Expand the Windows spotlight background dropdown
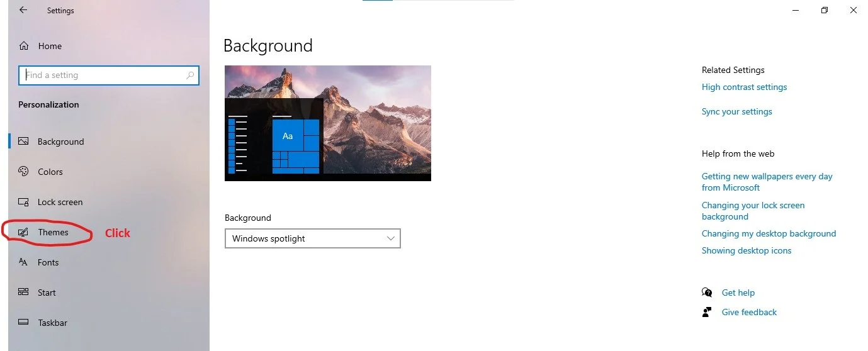The width and height of the screenshot is (868, 351). pyautogui.click(x=312, y=238)
